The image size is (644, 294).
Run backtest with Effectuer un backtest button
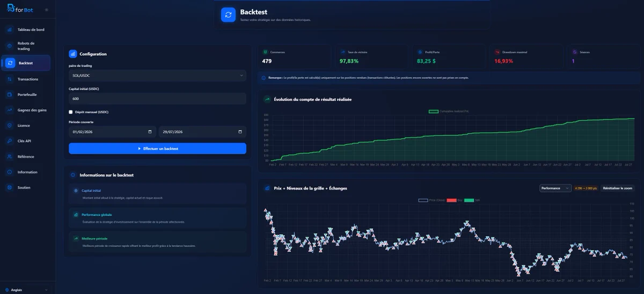[157, 149]
